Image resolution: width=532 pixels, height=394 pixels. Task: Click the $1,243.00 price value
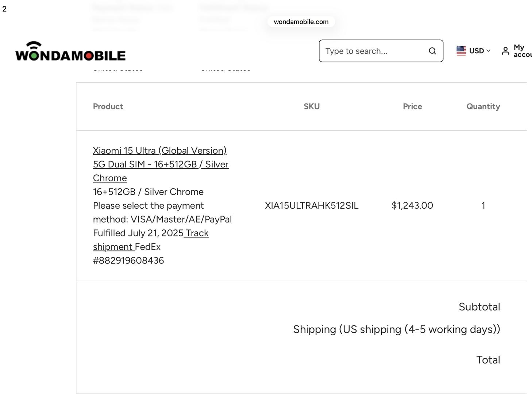pyautogui.click(x=412, y=206)
